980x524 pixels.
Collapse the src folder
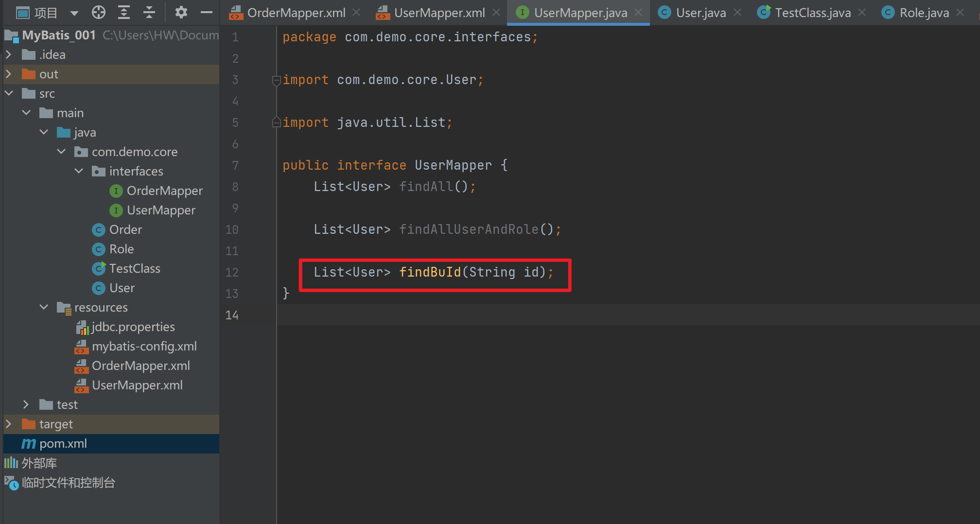[x=8, y=93]
